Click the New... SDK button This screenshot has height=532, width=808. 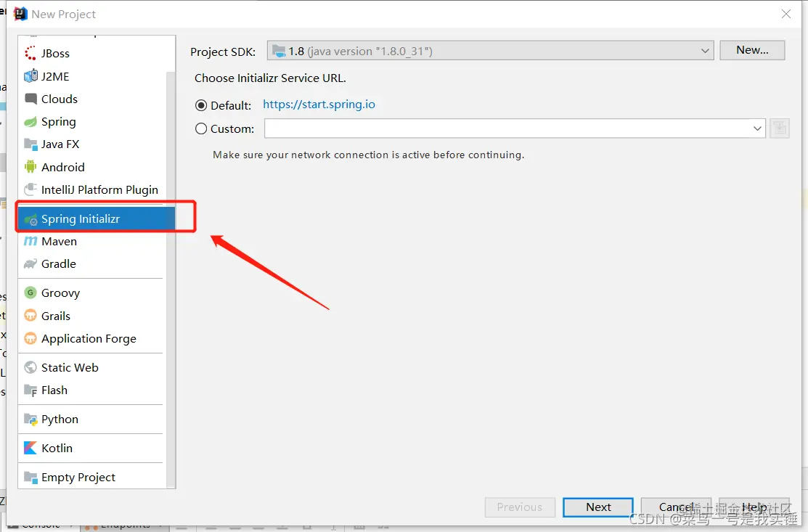tap(752, 50)
